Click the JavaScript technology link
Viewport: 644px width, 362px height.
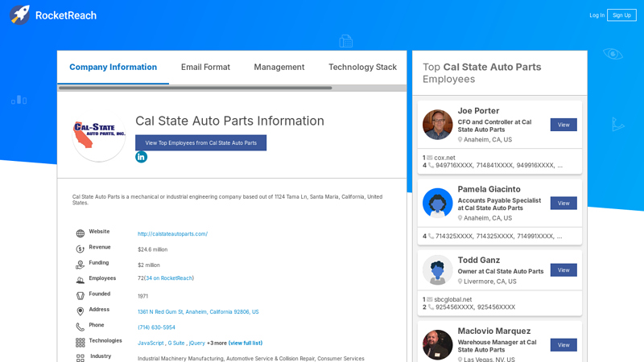151,343
